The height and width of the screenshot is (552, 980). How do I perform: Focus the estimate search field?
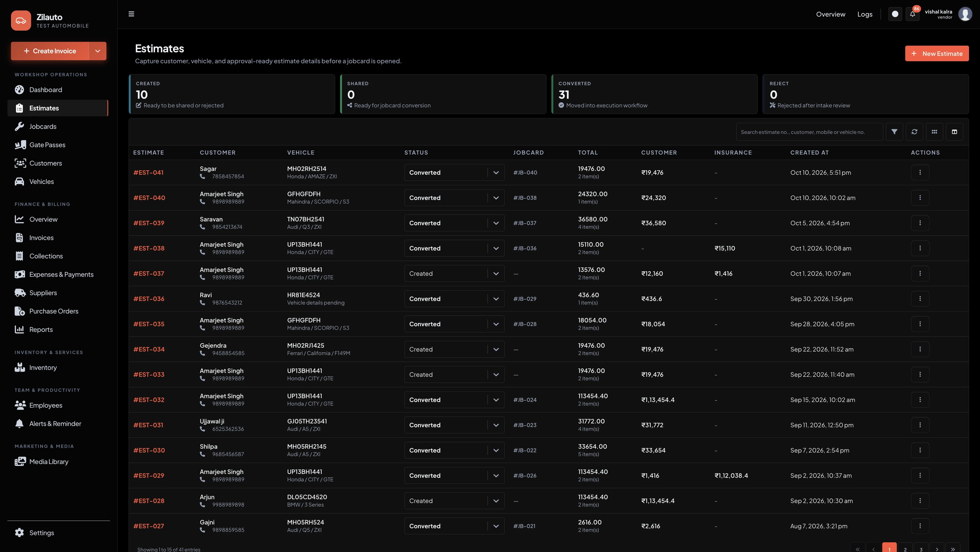point(809,132)
